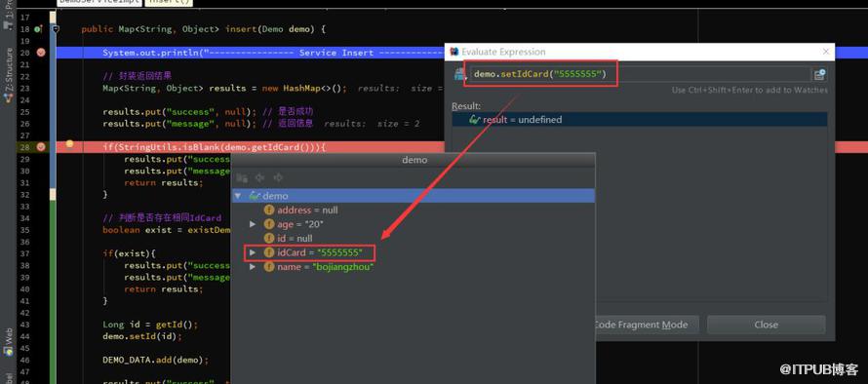The height and width of the screenshot is (384, 868).
Task: Select the result = undefined row
Action: [x=640, y=120]
